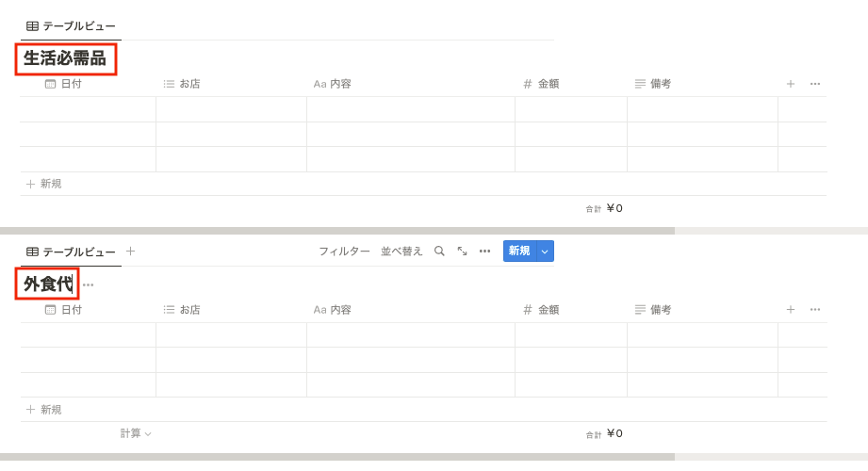Open the 外食代 toolbar more options menu
This screenshot has width=868, height=471.
(x=484, y=252)
